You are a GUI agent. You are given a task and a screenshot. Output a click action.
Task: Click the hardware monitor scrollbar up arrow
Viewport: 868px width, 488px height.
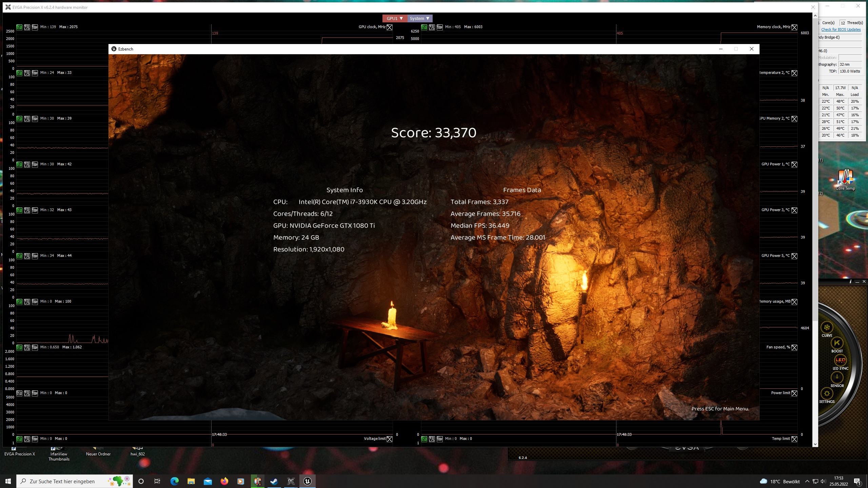(815, 16)
